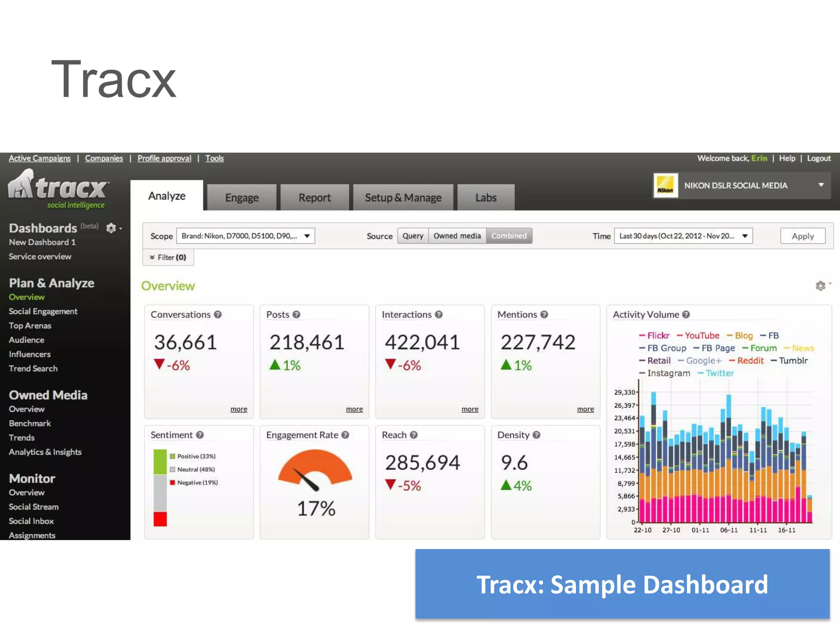Click Density help question icon
This screenshot has width=840, height=630.
pyautogui.click(x=536, y=435)
